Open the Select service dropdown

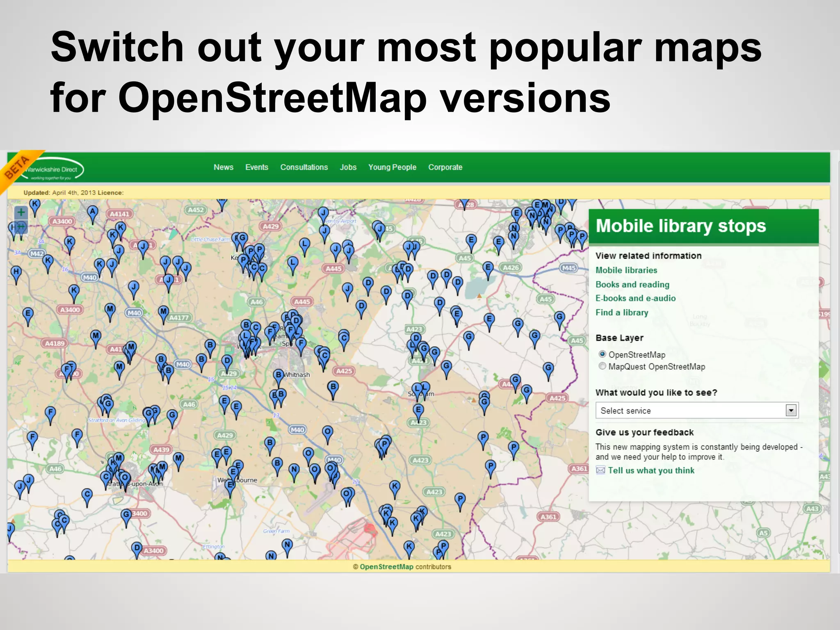click(697, 410)
